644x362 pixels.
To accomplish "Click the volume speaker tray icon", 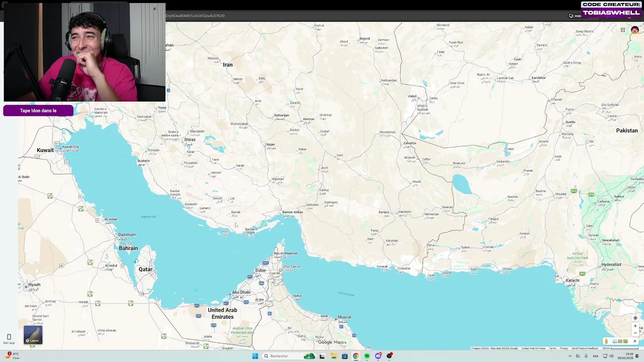I will pyautogui.click(x=611, y=356).
